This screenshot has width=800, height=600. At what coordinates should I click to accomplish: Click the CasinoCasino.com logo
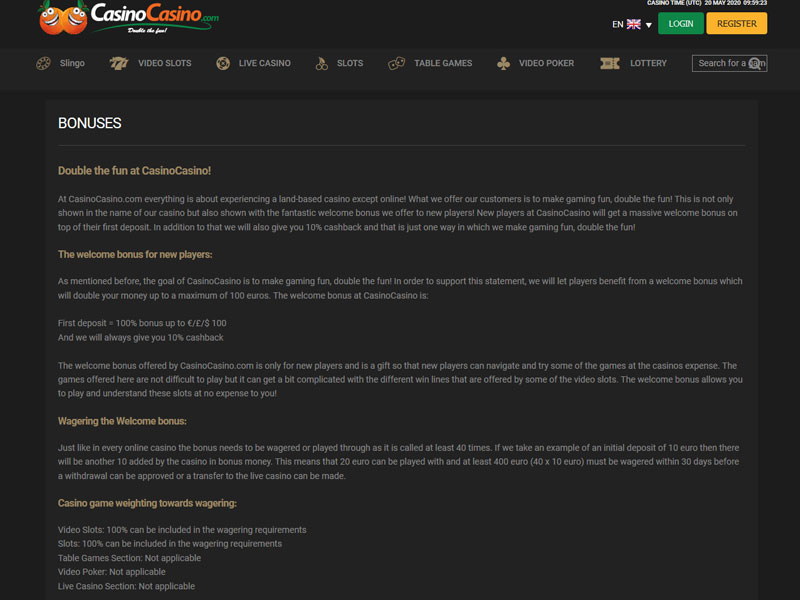[129, 18]
